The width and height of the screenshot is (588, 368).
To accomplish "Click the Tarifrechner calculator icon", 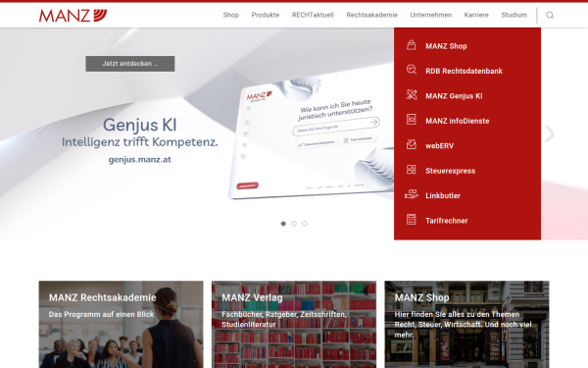I will (x=412, y=219).
